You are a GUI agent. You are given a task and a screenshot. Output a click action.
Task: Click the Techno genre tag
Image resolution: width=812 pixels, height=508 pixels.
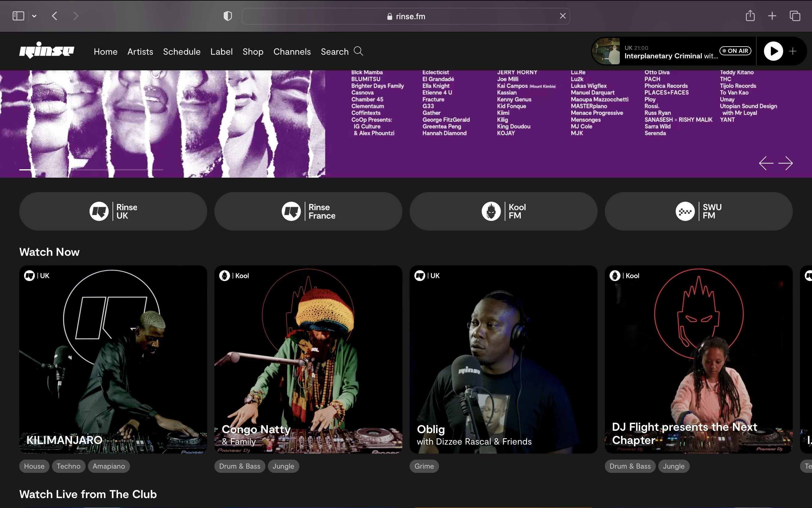click(x=68, y=466)
